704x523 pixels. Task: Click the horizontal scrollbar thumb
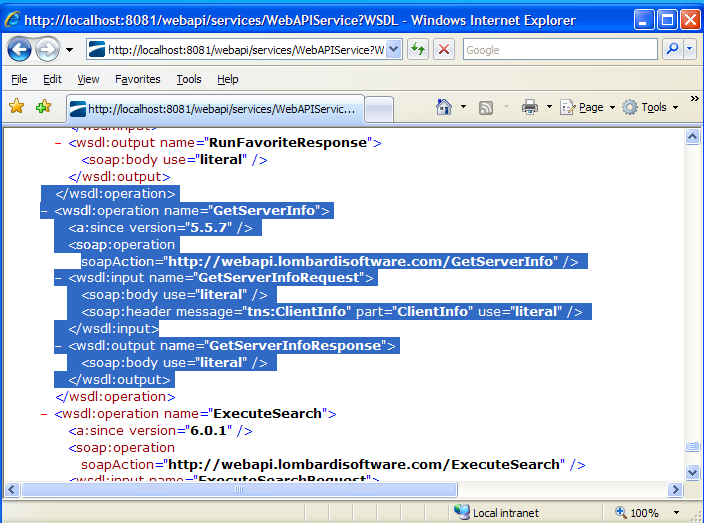coord(239,489)
